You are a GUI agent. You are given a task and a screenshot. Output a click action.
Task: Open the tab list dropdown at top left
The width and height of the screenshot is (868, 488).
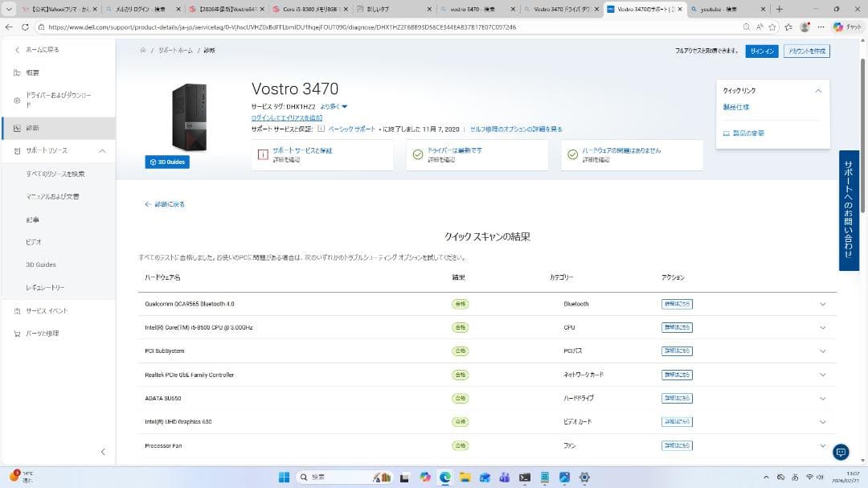click(9, 9)
